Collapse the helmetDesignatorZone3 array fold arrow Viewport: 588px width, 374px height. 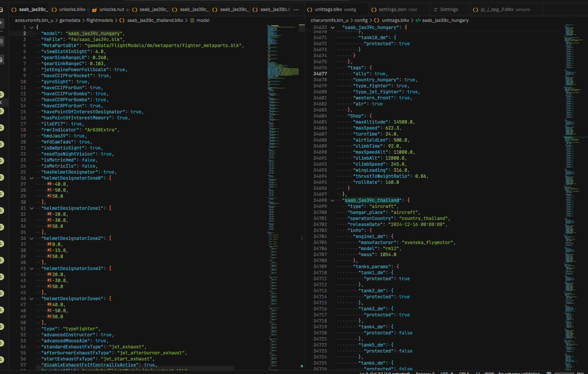(x=32, y=269)
